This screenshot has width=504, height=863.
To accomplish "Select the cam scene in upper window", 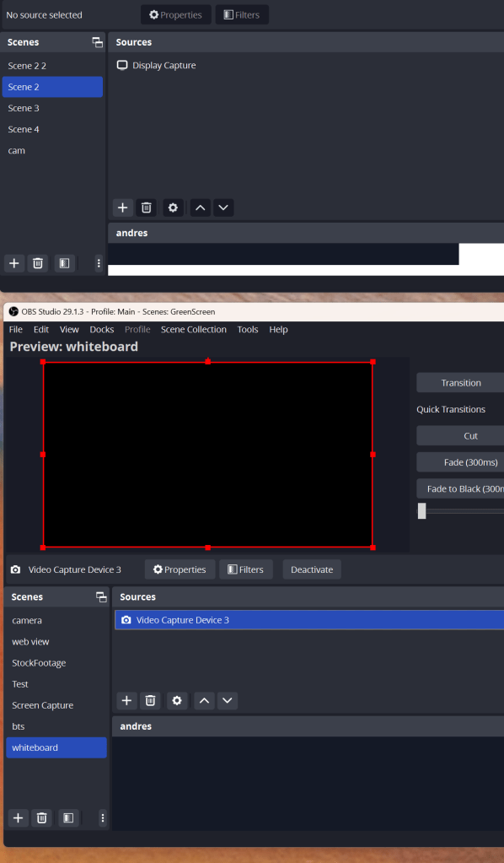I will coord(52,150).
